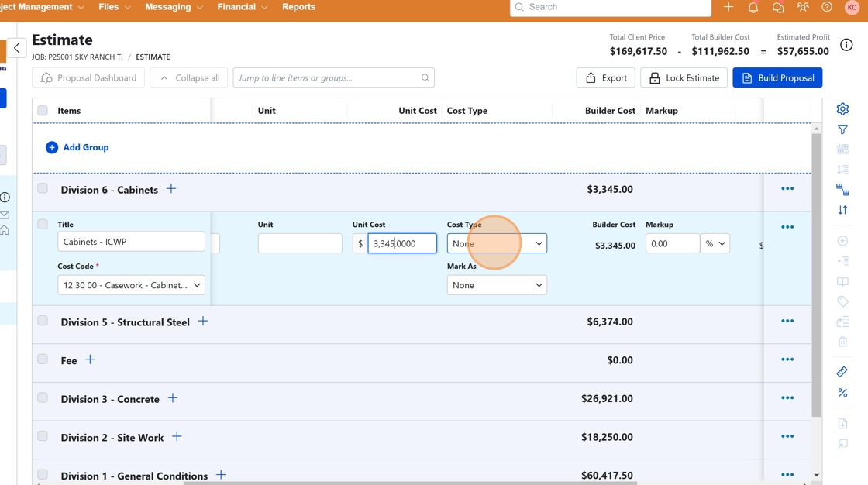Open more options for Division 5 - Structural Steel

tap(787, 321)
